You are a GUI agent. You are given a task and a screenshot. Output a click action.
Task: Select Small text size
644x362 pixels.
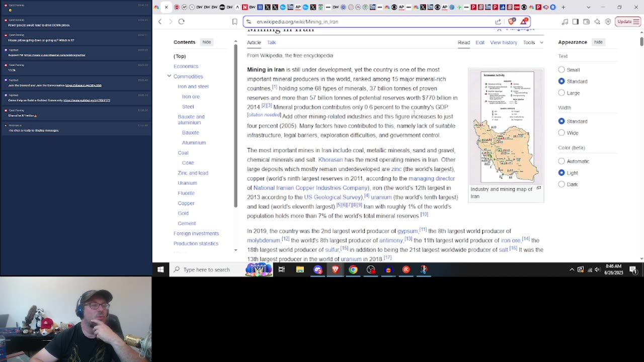(561, 70)
